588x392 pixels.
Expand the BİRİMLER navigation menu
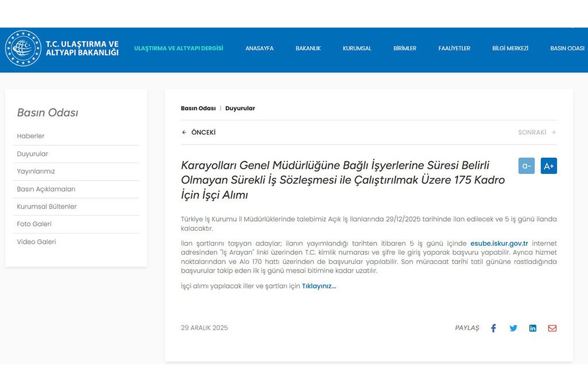pyautogui.click(x=405, y=49)
